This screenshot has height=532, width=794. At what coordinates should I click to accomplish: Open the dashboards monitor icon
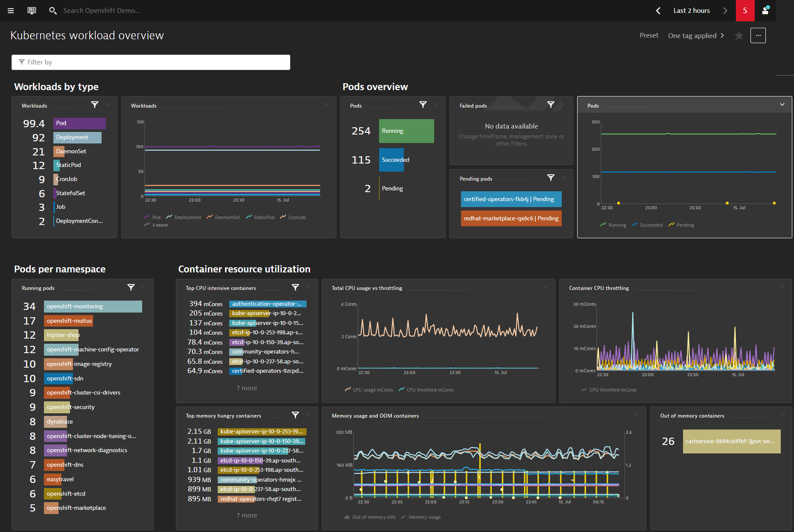coord(32,11)
